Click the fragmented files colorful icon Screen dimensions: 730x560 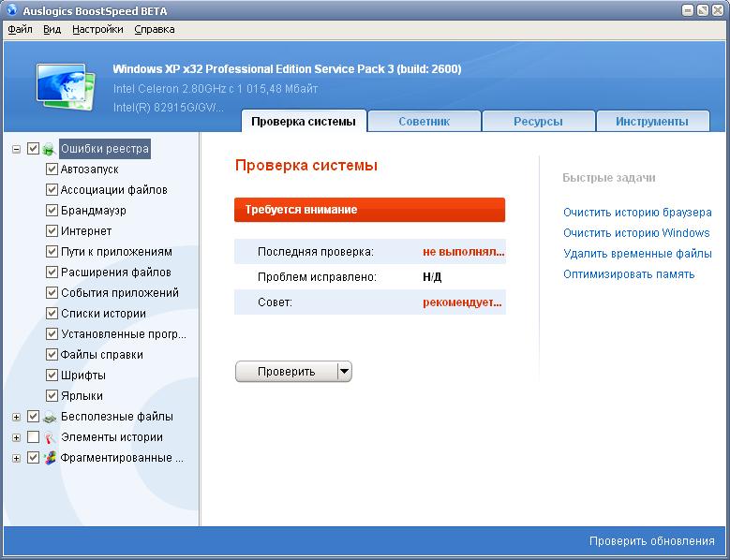point(49,458)
